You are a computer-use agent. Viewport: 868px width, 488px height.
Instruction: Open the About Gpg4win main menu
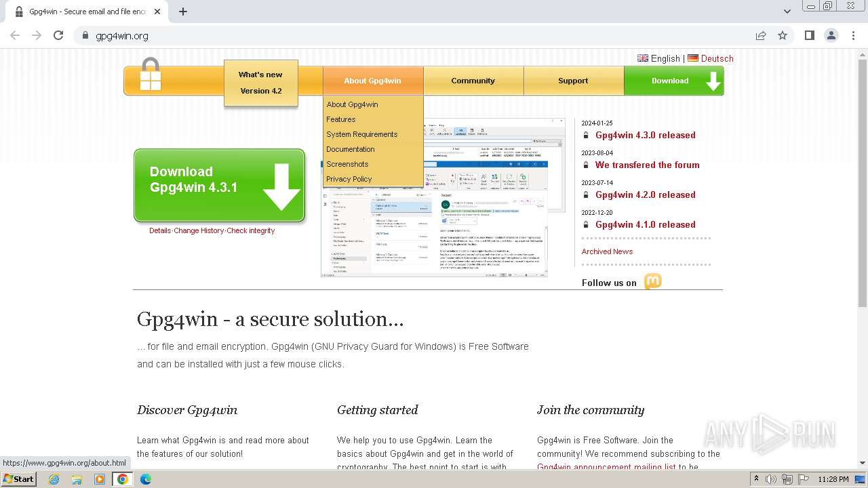(x=373, y=81)
